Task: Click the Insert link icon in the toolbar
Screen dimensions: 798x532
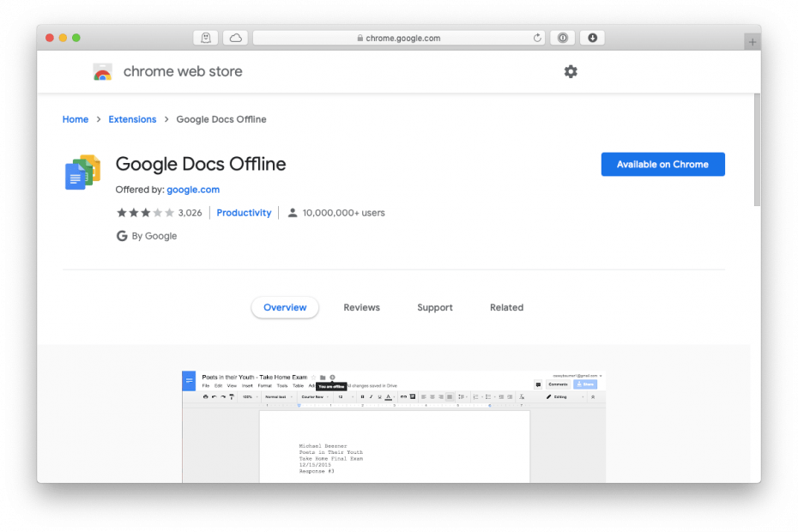Action: (x=405, y=396)
